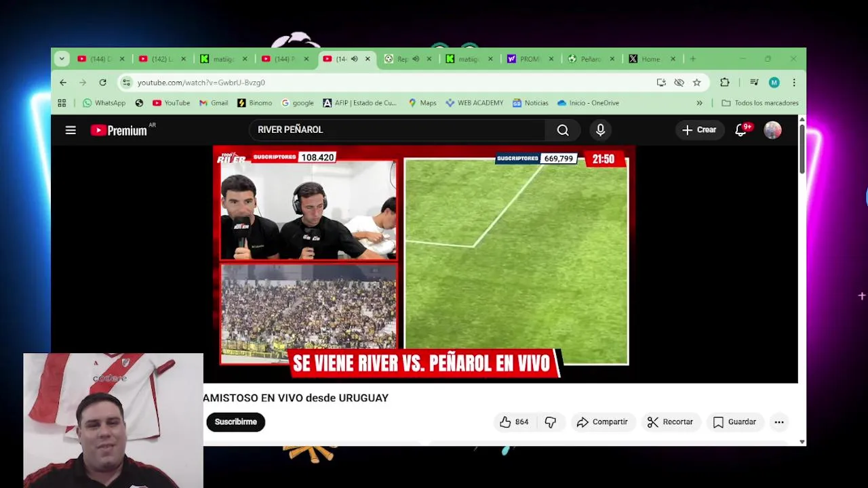Mute the Rep tab speaker icon
Image resolution: width=868 pixels, height=488 pixels.
[x=416, y=59]
